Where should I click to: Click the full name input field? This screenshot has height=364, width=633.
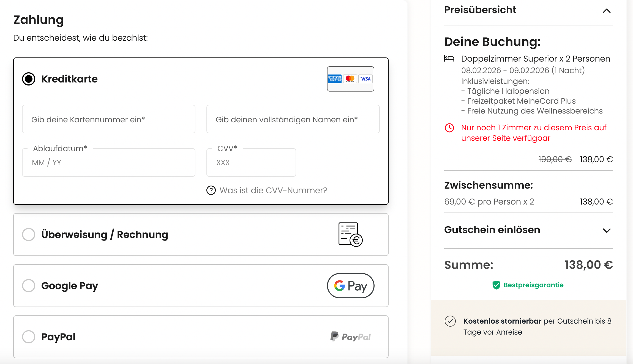(x=293, y=119)
